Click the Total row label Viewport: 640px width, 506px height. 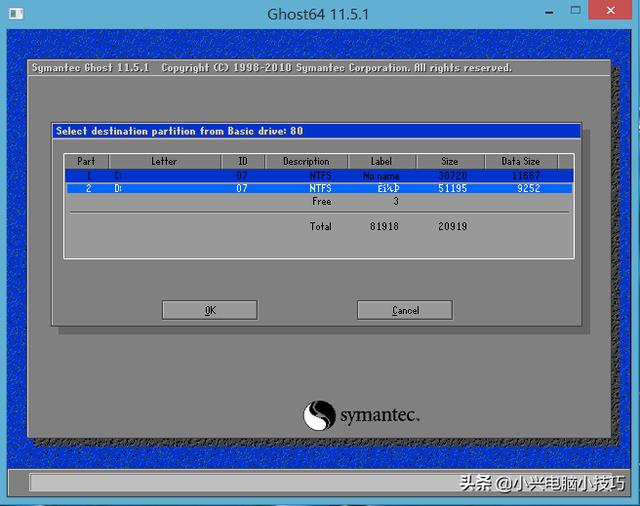pyautogui.click(x=321, y=226)
